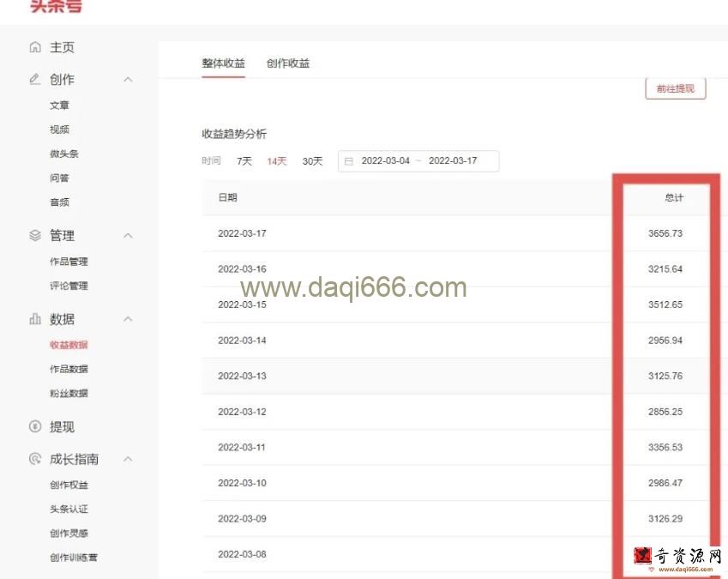The height and width of the screenshot is (579, 728).
Task: Click the 2022-03-15 date cell
Action: pos(242,305)
